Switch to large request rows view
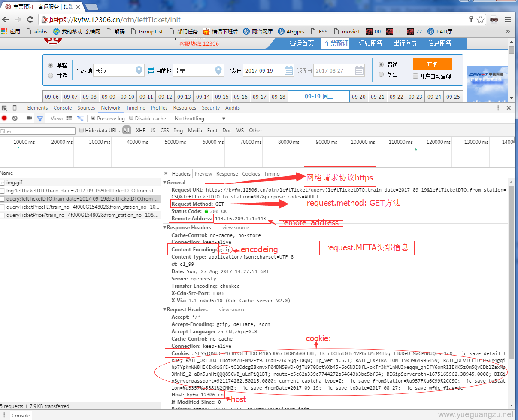The image size is (518, 420). point(69,118)
